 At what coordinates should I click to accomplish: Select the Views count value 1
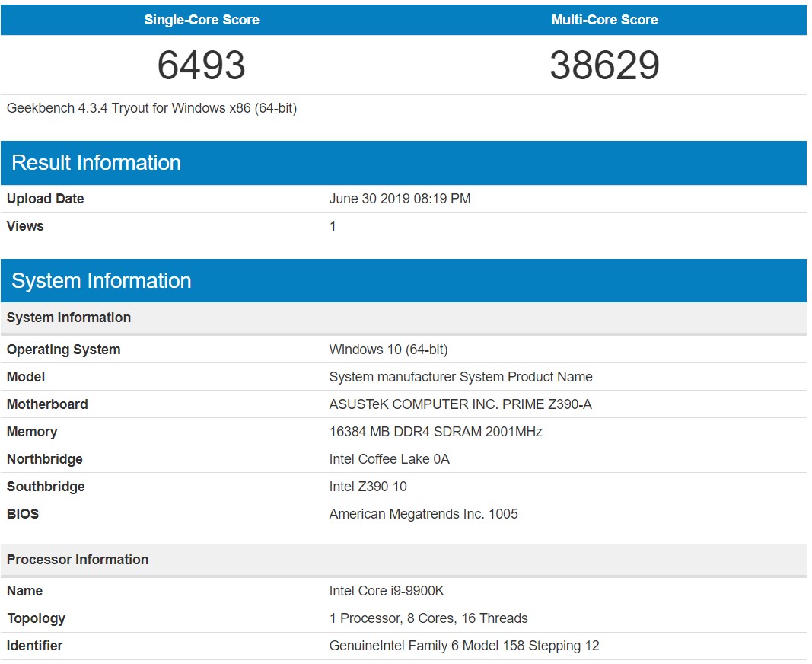click(x=333, y=226)
